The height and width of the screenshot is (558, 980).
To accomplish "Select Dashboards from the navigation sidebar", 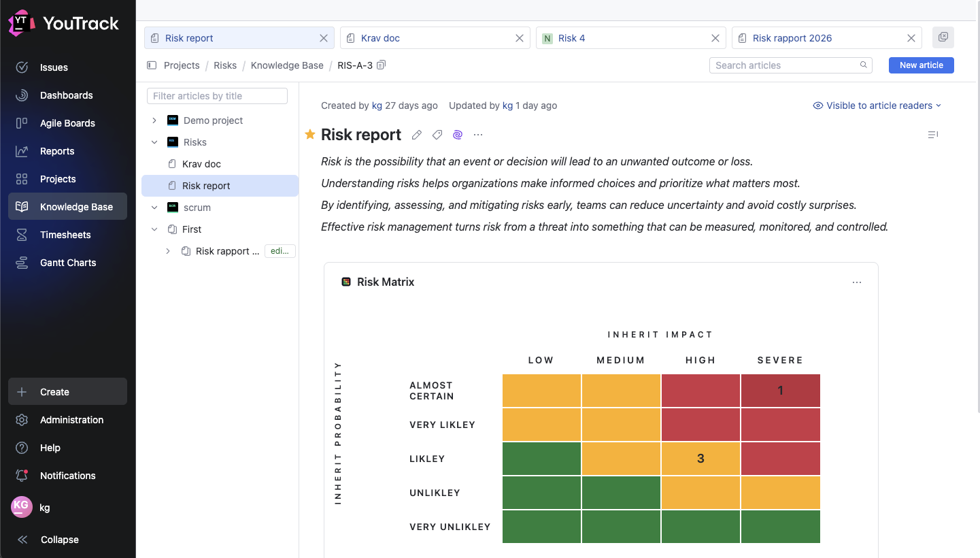I will [65, 95].
